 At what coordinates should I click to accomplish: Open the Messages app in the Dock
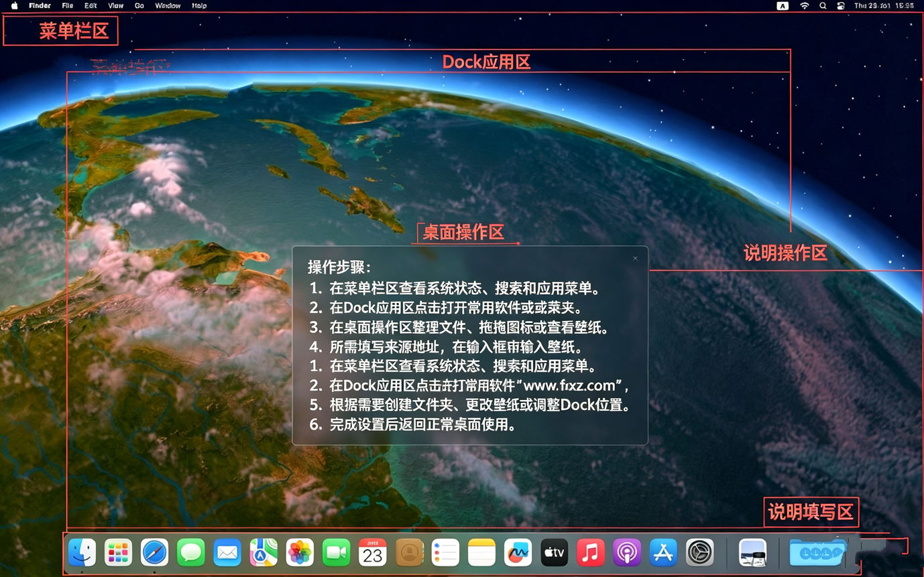coord(191,553)
